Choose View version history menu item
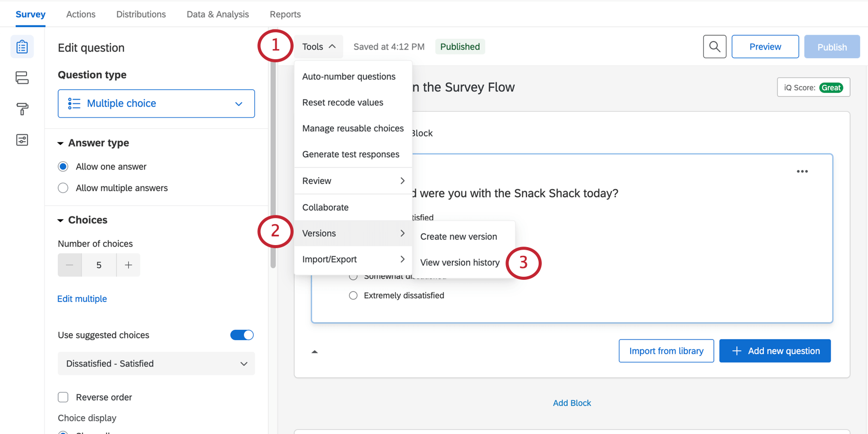This screenshot has width=868, height=434. (x=460, y=262)
